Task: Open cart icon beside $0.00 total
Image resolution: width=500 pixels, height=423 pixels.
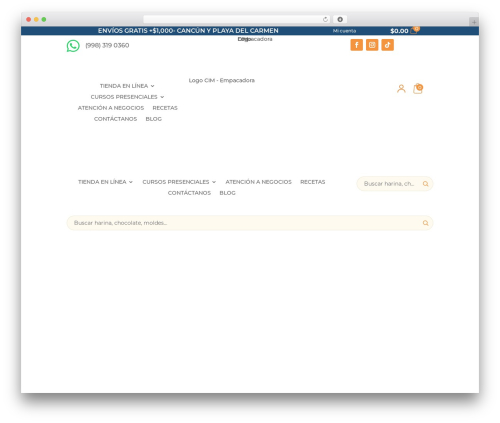Action: [415, 30]
